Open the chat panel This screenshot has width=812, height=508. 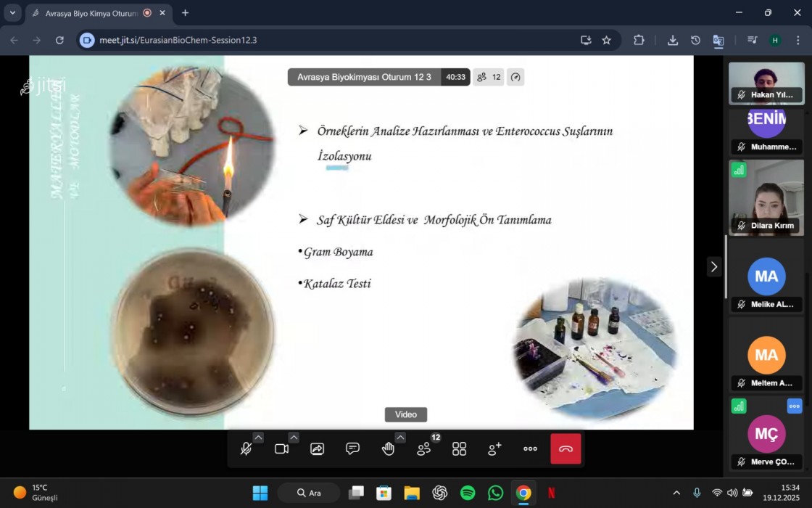click(352, 449)
